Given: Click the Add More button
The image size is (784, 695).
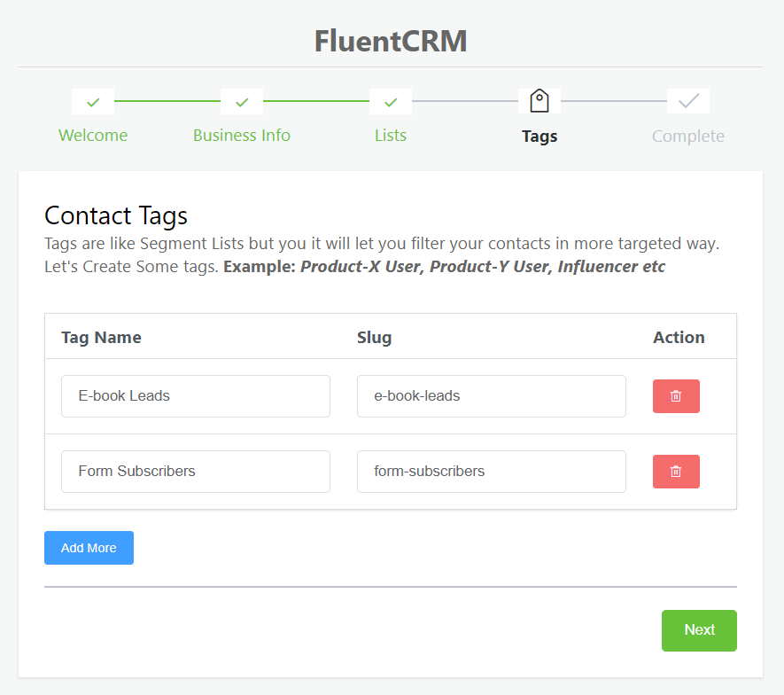Looking at the screenshot, I should (x=89, y=547).
